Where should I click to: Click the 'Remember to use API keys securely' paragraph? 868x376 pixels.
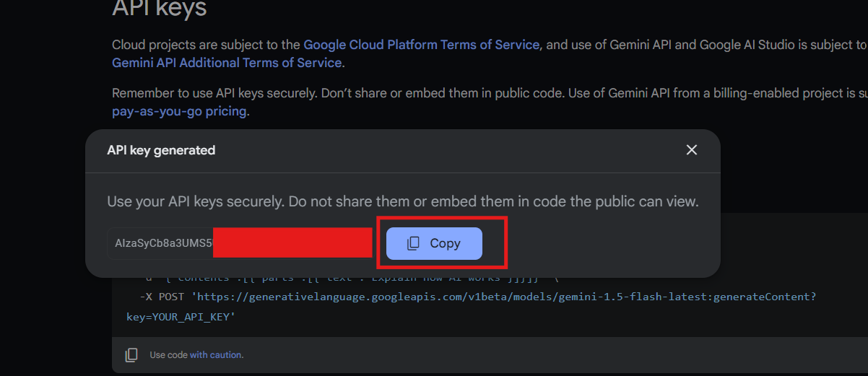[x=490, y=102]
